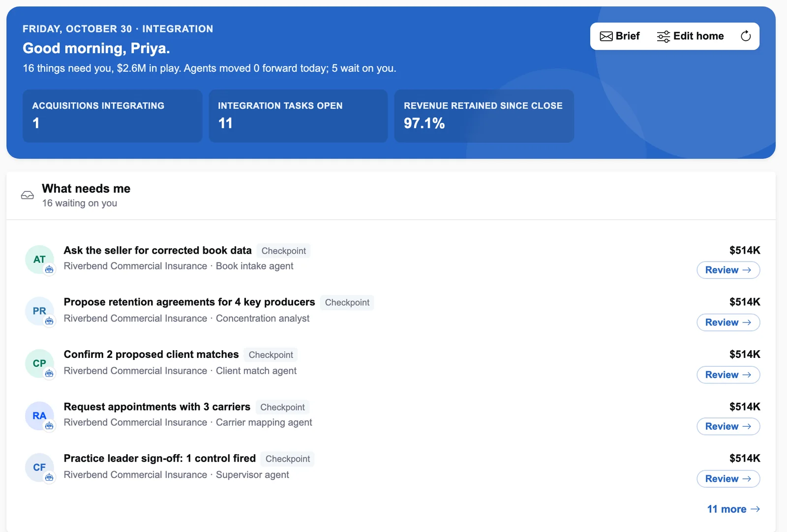Click the inbox icon beside What needs me
The width and height of the screenshot is (787, 532).
coord(28,195)
